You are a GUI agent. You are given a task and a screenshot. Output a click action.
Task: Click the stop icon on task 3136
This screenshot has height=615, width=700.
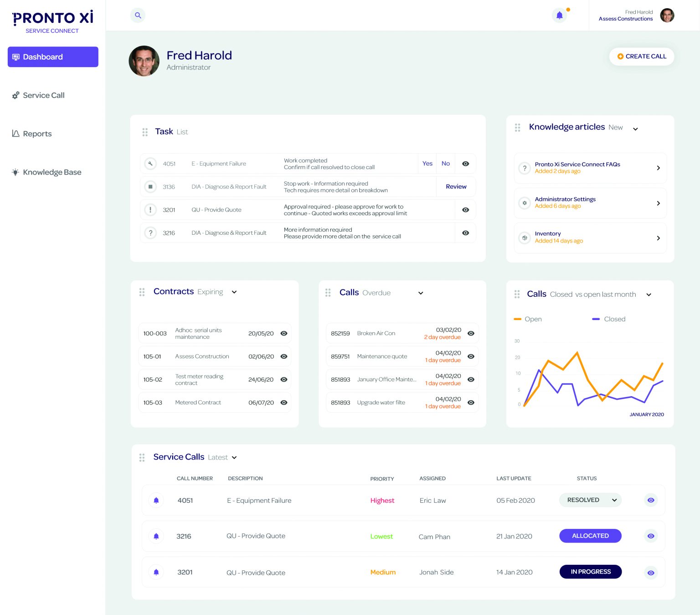point(150,187)
